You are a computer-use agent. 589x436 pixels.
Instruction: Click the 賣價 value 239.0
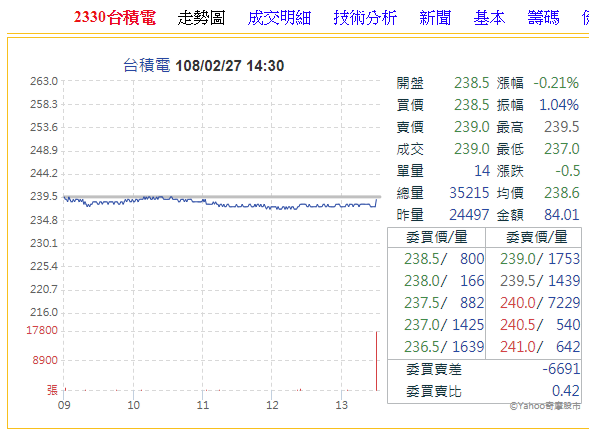471,127
